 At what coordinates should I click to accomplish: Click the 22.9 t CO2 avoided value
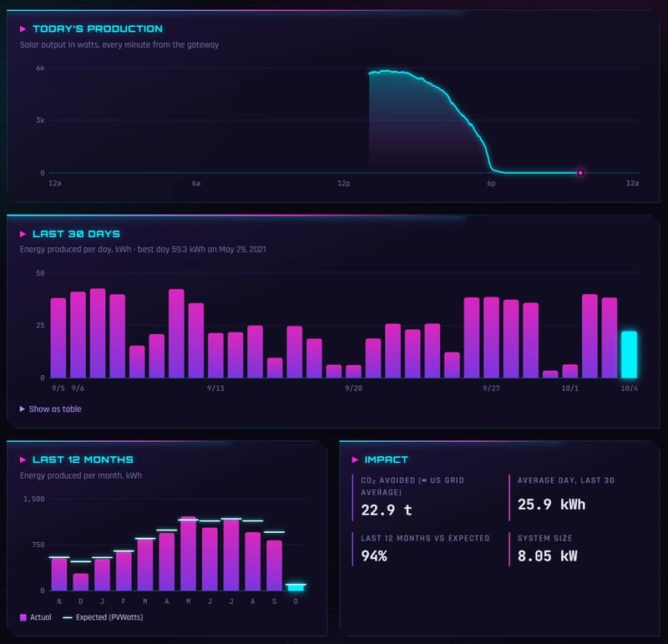[387, 510]
